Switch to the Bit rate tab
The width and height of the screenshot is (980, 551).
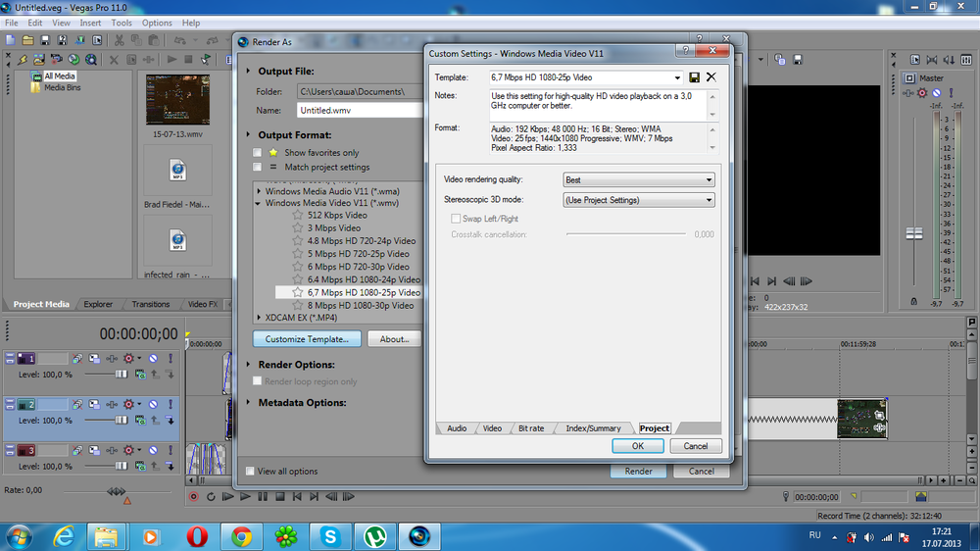click(530, 428)
